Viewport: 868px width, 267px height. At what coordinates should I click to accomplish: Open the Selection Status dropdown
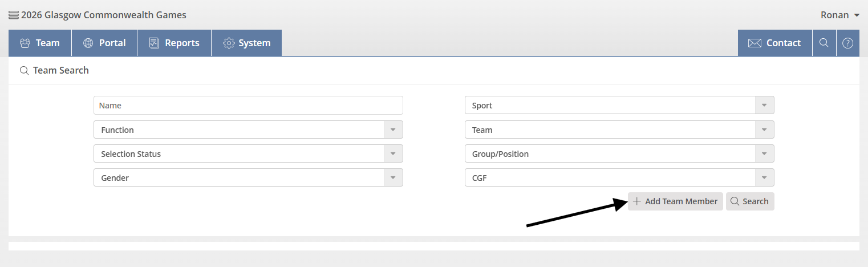tap(248, 154)
